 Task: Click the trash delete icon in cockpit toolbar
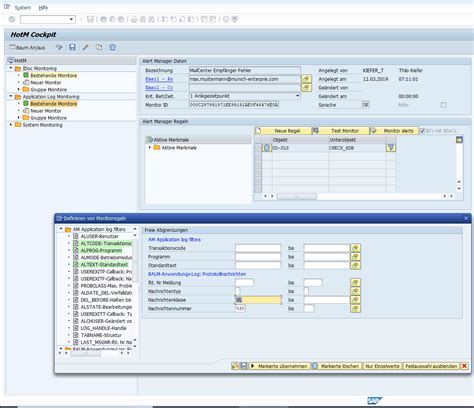113,48
